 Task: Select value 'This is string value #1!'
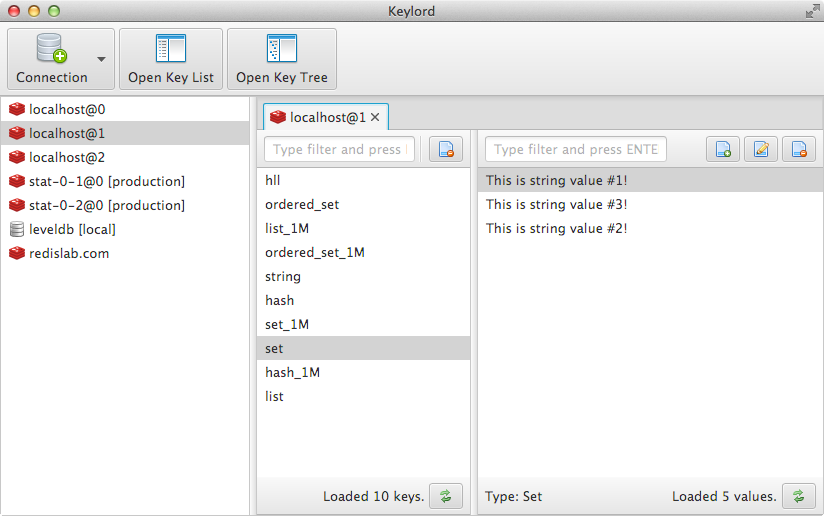pyautogui.click(x=651, y=180)
